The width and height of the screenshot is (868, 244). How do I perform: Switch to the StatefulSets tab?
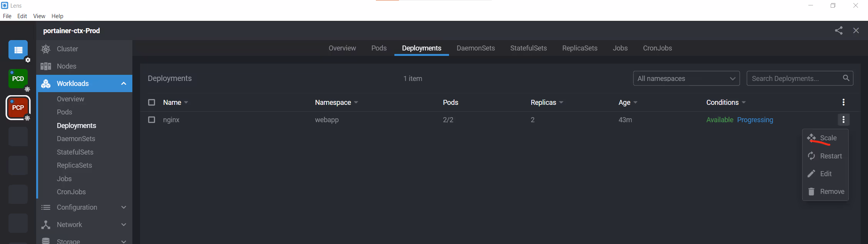(529, 48)
